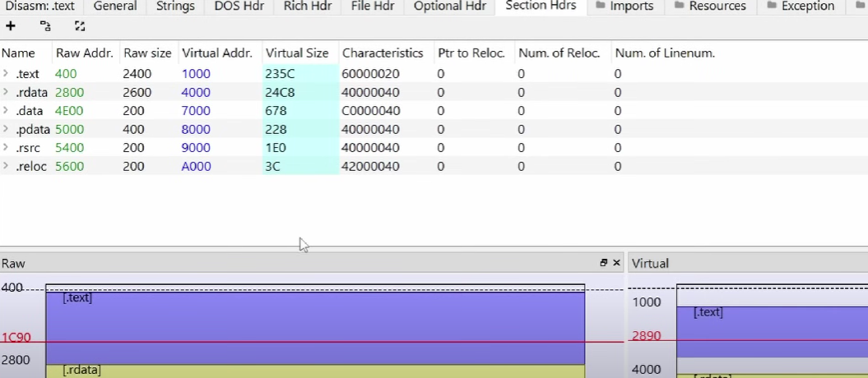Image resolution: width=868 pixels, height=378 pixels.
Task: Click the second section toolbar icon
Action: coord(45,26)
